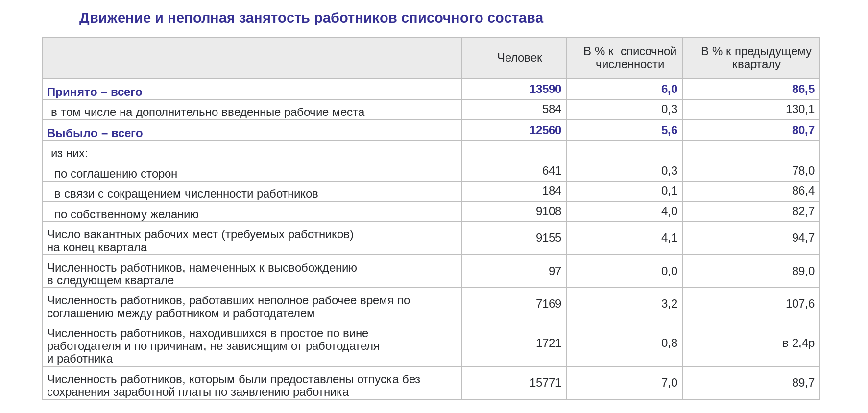Select the cell with value 9108
The height and width of the screenshot is (413, 868).
coord(548,211)
